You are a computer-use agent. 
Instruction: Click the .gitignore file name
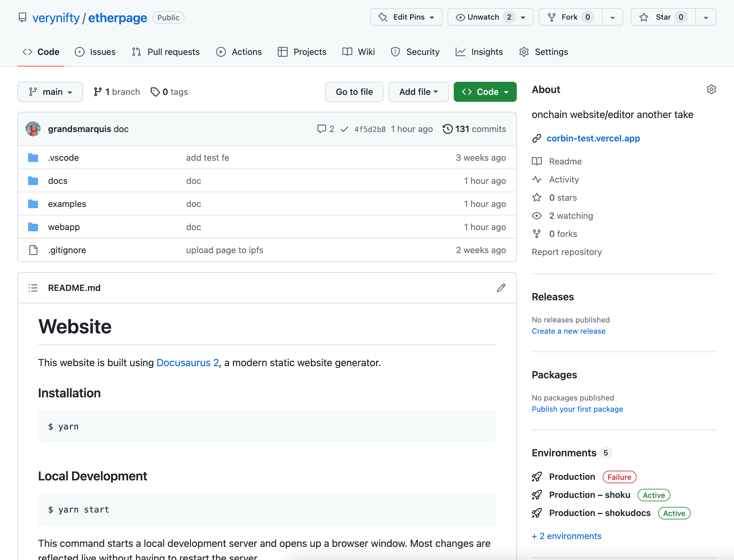pyautogui.click(x=67, y=250)
